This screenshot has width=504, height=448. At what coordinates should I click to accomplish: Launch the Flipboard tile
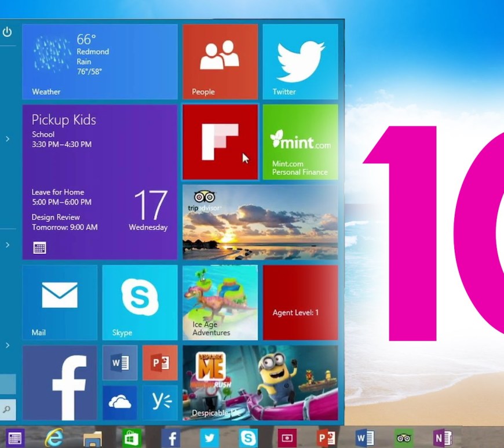pos(220,142)
